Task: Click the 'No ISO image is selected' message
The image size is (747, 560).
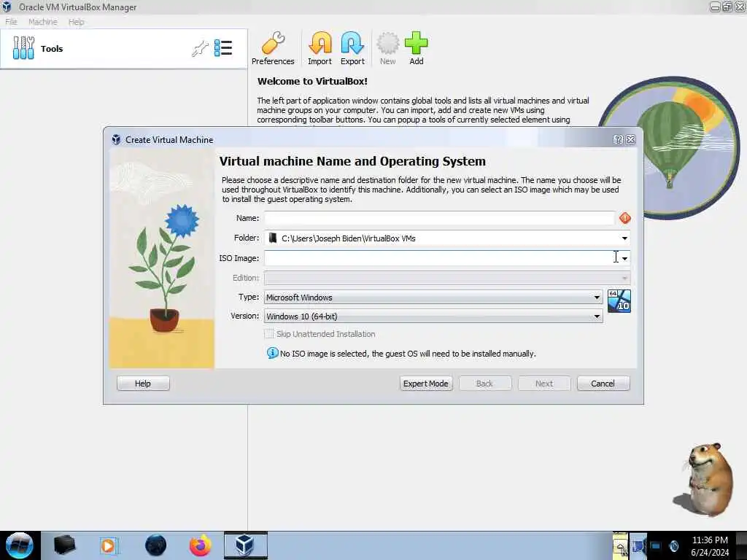Action: pos(408,354)
